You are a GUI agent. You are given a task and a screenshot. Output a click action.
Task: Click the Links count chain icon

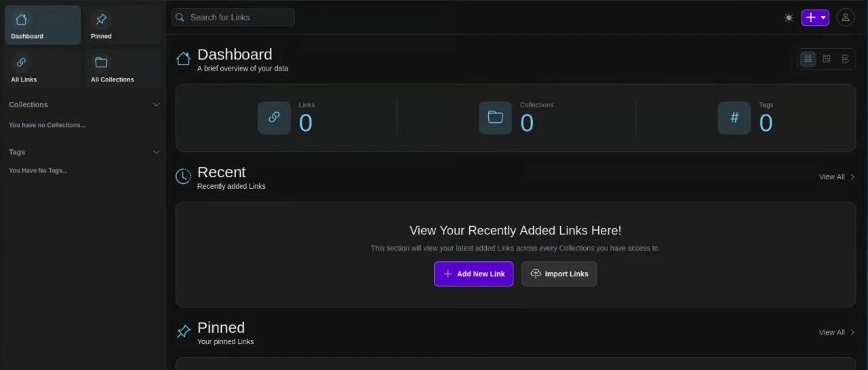(x=274, y=117)
